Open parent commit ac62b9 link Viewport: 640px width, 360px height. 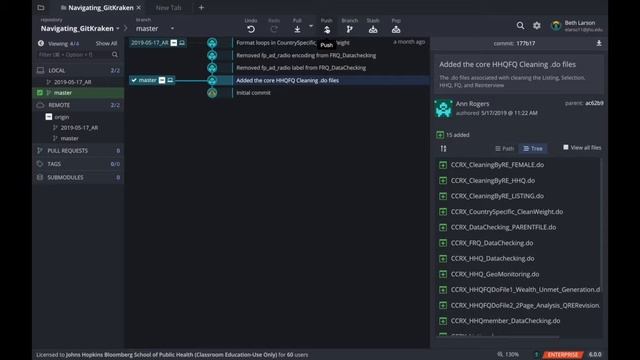coord(594,103)
